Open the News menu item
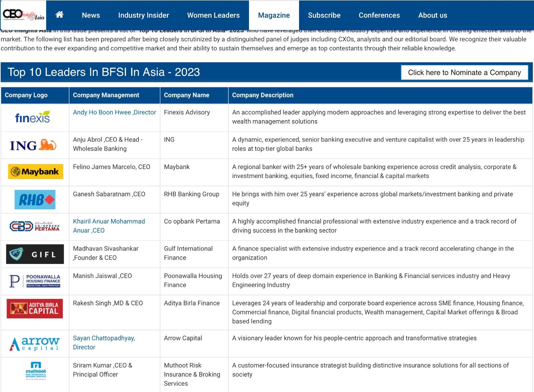Viewport: 534px width, 392px height. pyautogui.click(x=91, y=15)
